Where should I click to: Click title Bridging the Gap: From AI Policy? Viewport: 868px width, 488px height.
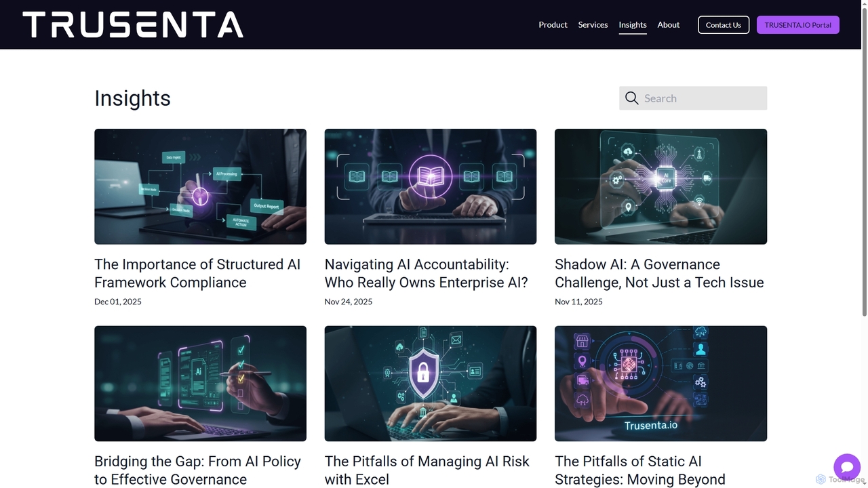point(197,470)
